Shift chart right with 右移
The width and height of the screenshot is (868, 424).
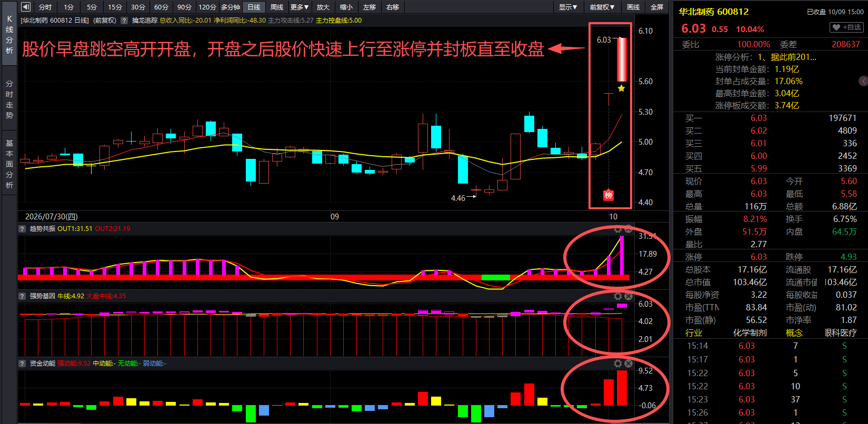tap(393, 7)
